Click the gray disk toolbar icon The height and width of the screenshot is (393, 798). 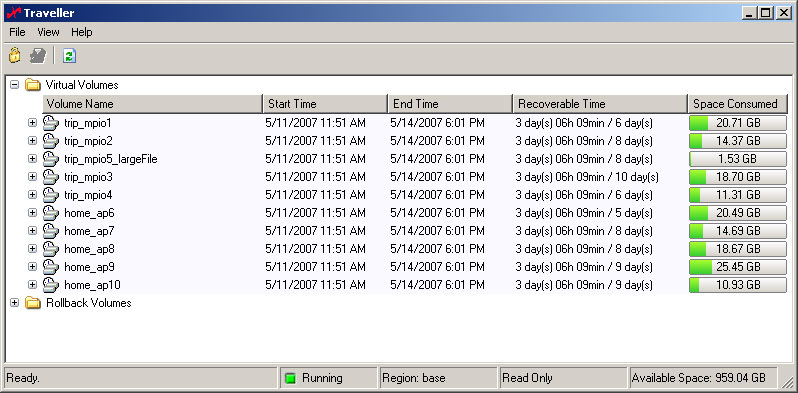pyautogui.click(x=38, y=55)
